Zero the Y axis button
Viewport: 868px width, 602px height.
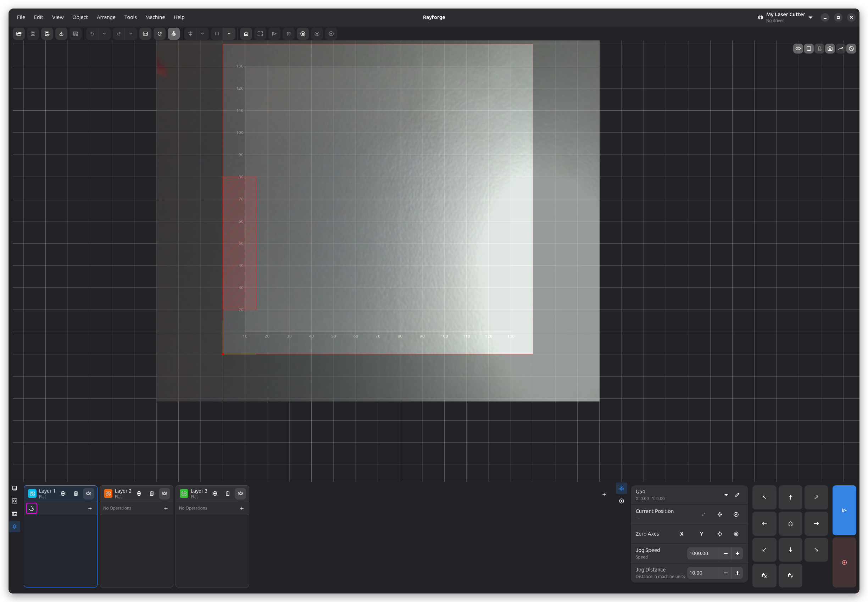coord(701,534)
